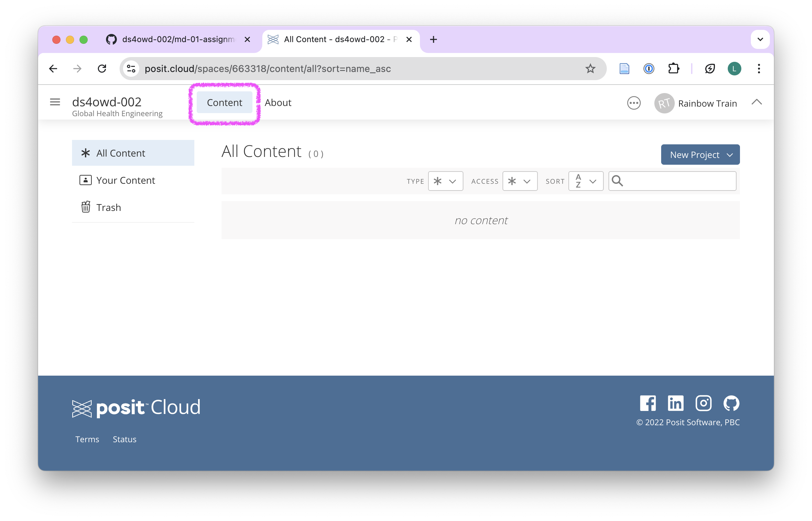812x521 pixels.
Task: Open the browser extensions puzzle icon
Action: pos(673,69)
